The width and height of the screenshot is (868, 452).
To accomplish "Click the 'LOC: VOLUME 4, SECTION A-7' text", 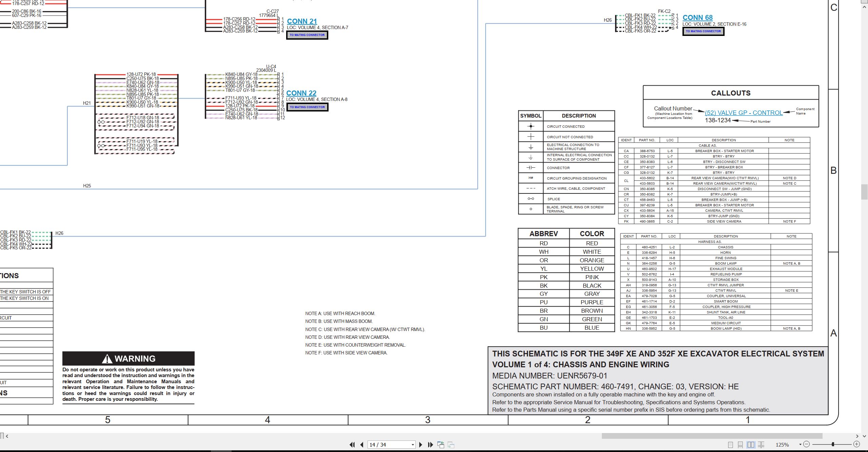I will [x=317, y=27].
